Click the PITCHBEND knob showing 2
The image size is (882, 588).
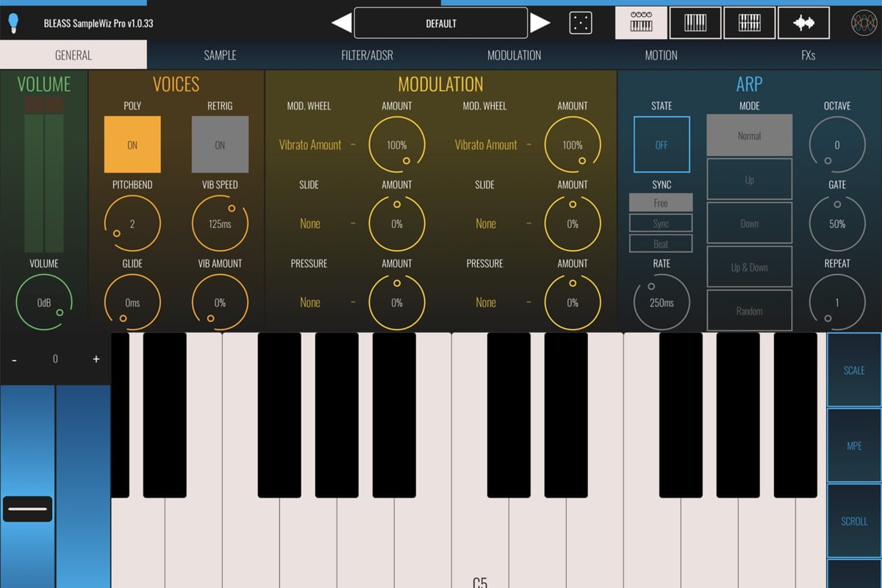click(132, 223)
